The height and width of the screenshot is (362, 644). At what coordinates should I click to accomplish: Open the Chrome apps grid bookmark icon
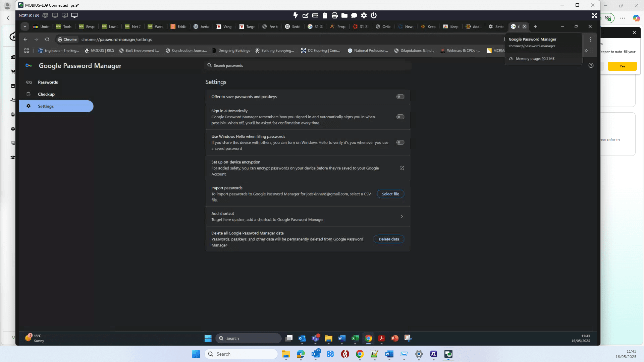click(x=26, y=51)
